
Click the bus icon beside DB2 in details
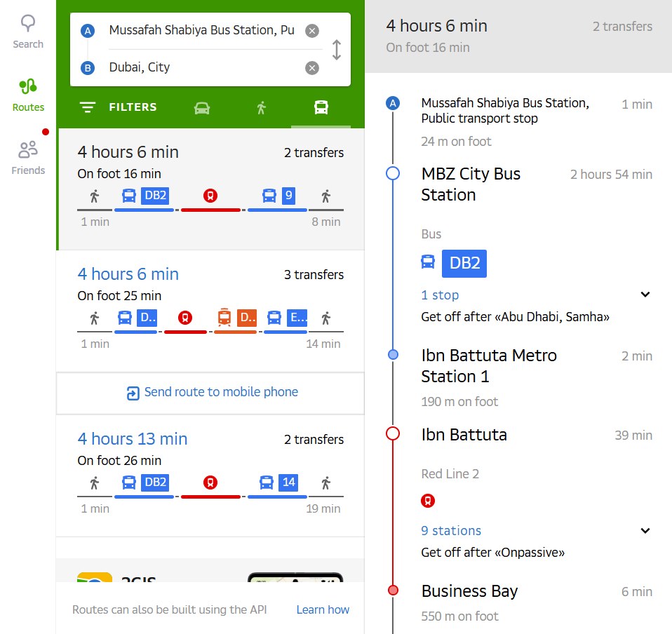(x=428, y=262)
